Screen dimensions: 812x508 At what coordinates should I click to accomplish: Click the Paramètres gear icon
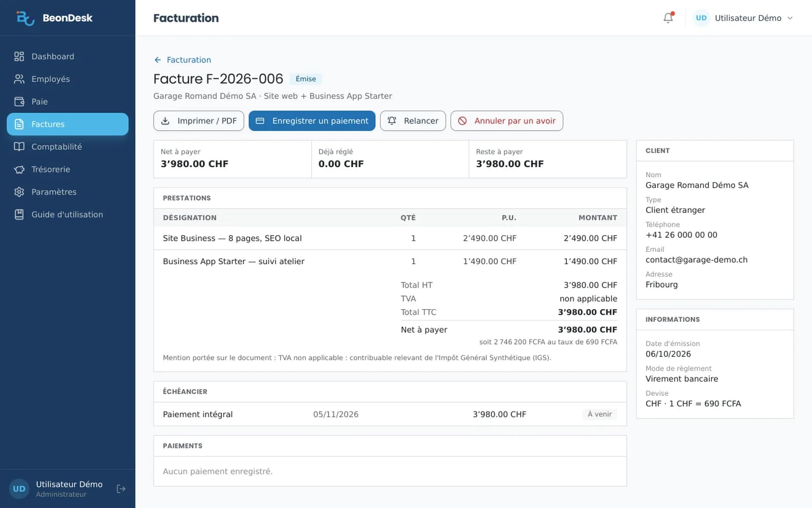tap(19, 192)
